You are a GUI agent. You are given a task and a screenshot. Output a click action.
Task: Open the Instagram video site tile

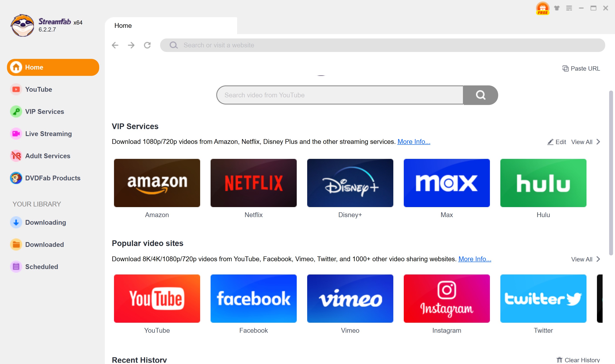pos(446,299)
